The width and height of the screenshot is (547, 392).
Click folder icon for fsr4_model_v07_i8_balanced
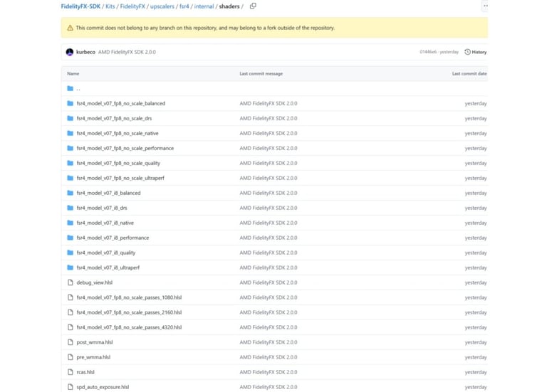pyautogui.click(x=70, y=193)
